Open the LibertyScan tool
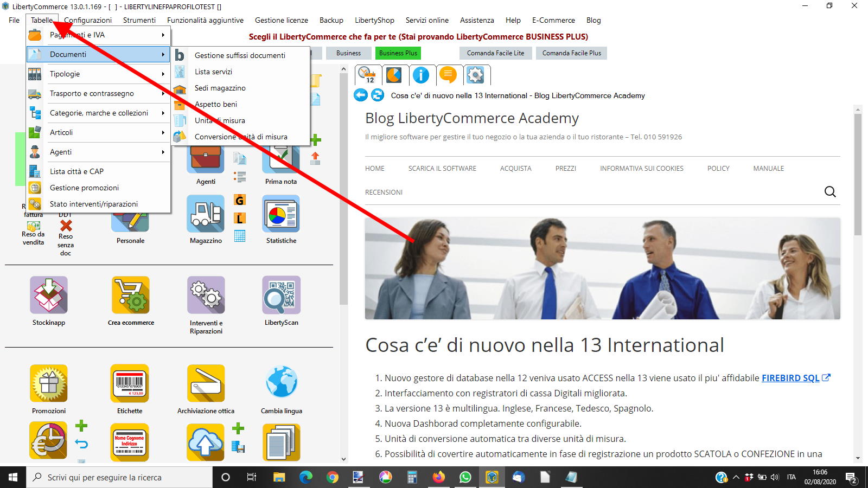Screen dimensions: 868x488 pos(281,295)
